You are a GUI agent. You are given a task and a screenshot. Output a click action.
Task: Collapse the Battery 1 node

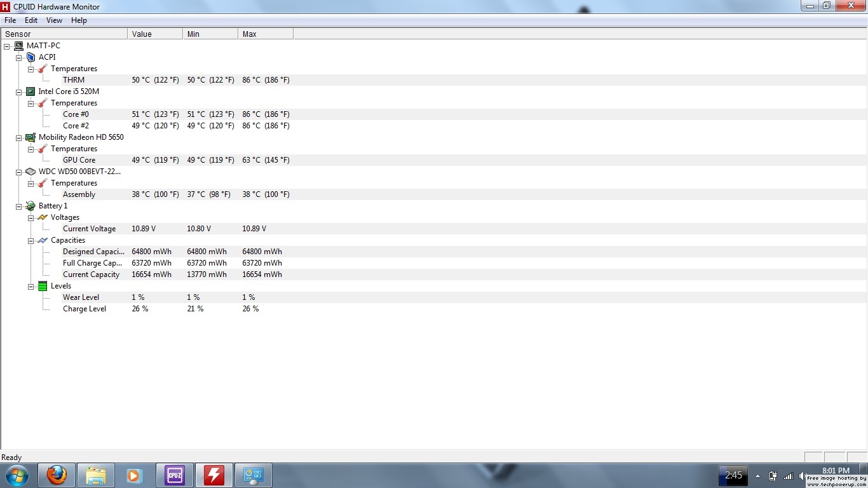[19, 206]
